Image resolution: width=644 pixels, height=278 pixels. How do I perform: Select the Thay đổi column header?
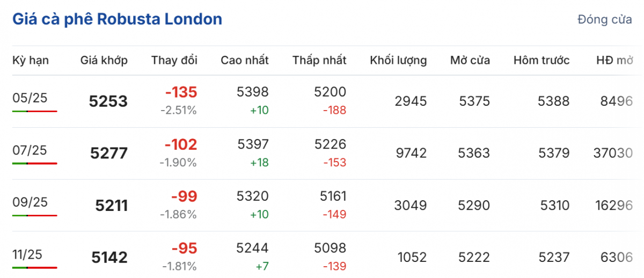[x=174, y=60]
